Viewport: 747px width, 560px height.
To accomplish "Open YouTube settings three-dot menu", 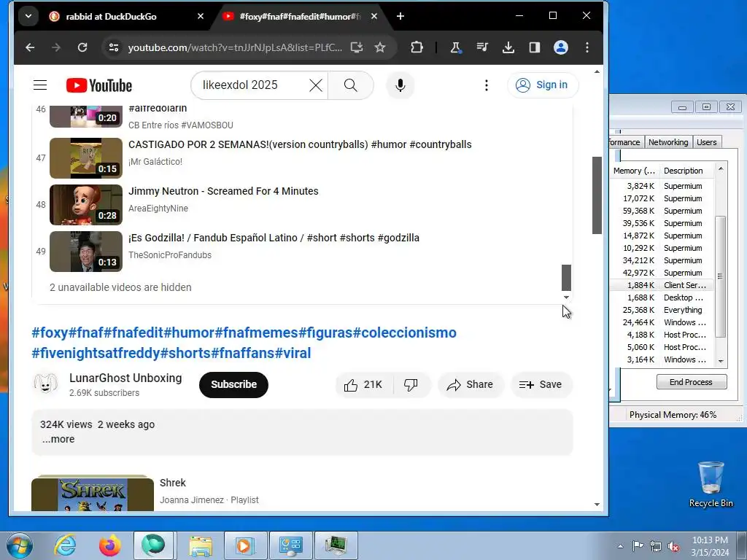I will tap(486, 85).
